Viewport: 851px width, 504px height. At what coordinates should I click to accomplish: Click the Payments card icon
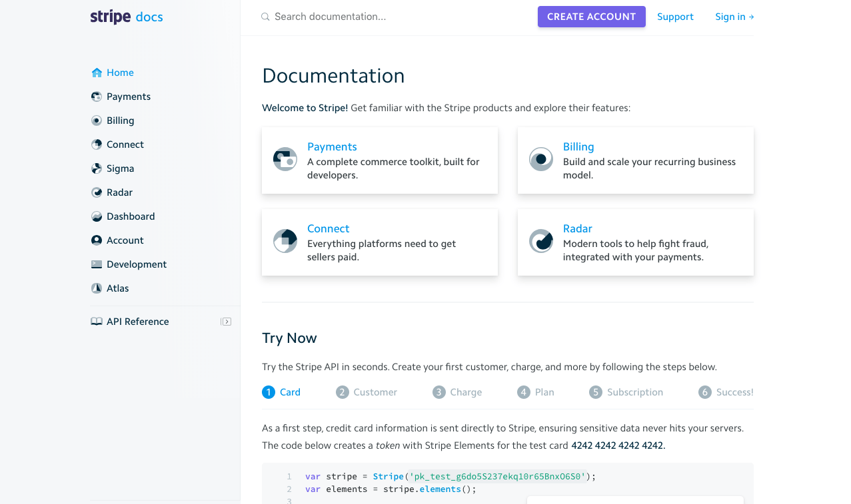285,159
